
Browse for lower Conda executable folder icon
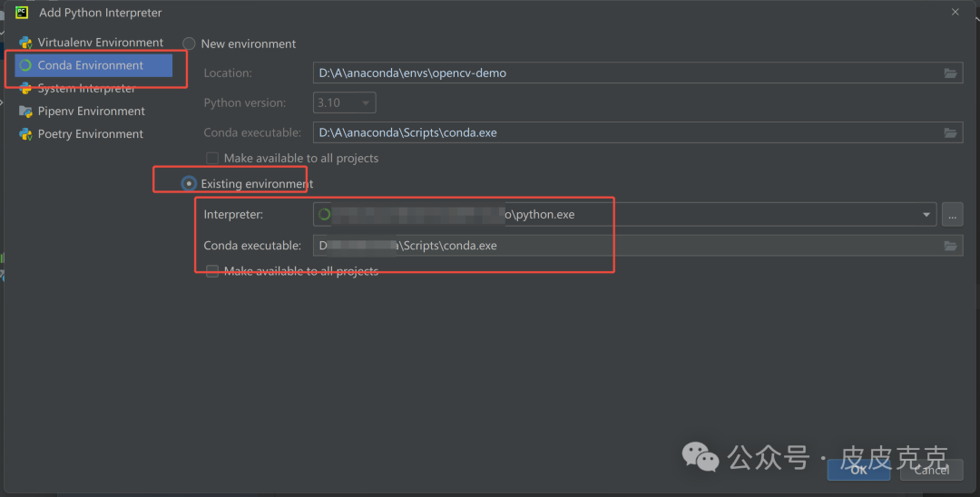pos(950,246)
